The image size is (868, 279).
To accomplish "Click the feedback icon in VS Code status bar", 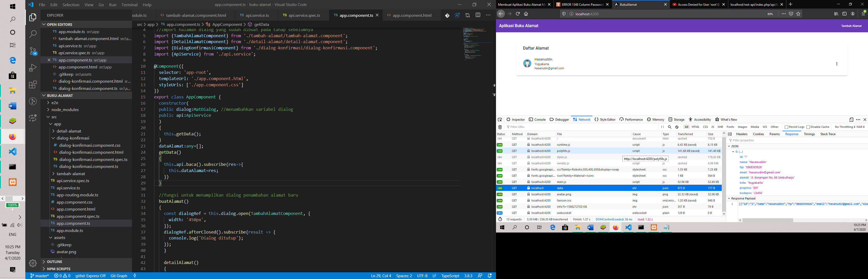I will pos(480,276).
